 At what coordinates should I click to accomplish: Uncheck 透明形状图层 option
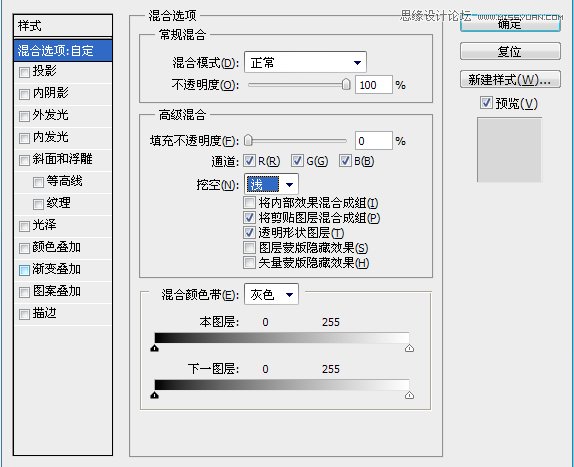pyautogui.click(x=249, y=232)
